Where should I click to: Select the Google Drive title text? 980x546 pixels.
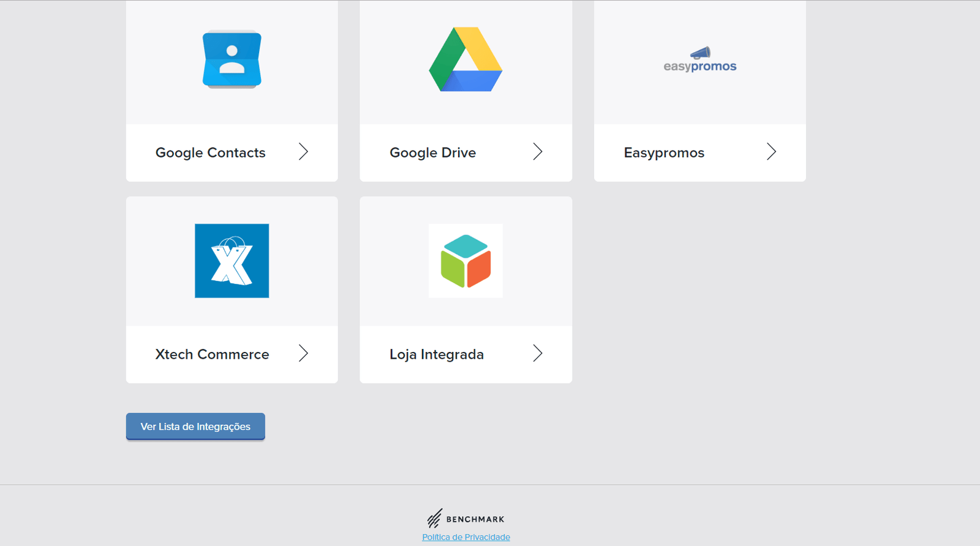coord(432,152)
